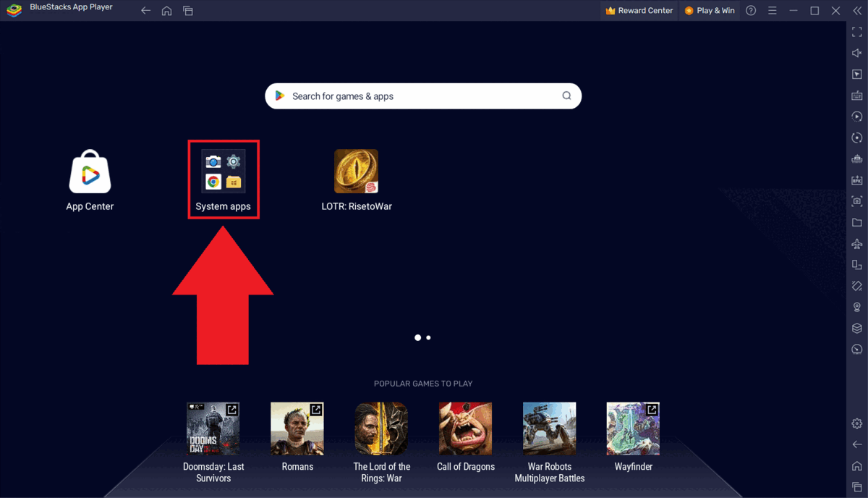Click the magnifier icon in search bar
This screenshot has height=498, width=868.
point(566,96)
